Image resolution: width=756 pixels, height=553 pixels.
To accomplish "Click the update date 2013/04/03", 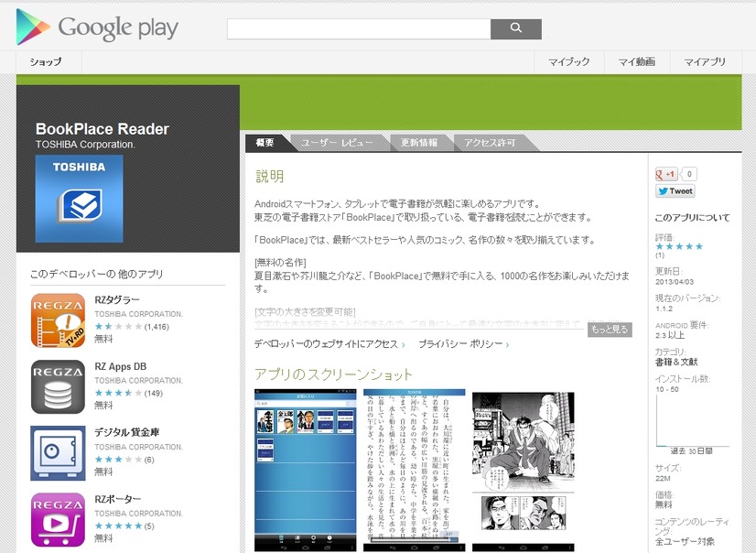I will (x=675, y=282).
